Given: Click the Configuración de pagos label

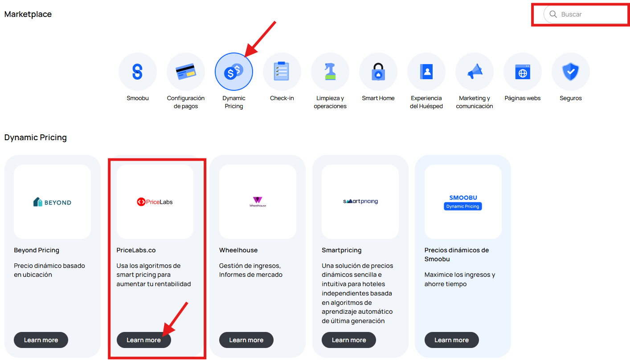Looking at the screenshot, I should (186, 102).
